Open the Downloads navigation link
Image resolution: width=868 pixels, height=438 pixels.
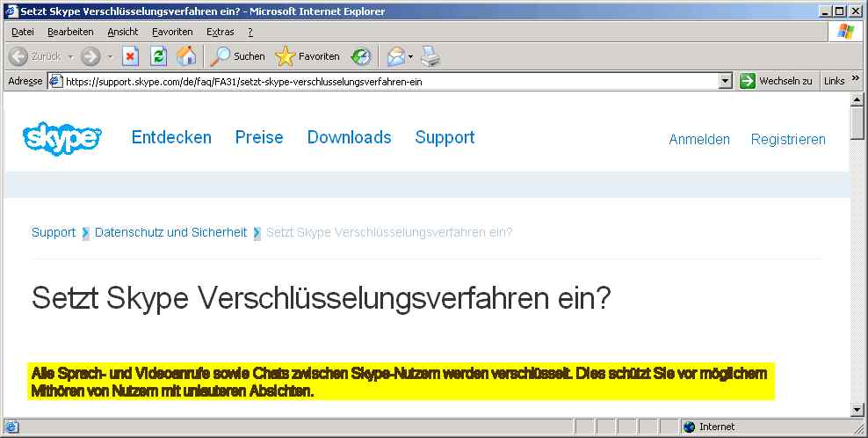(349, 137)
